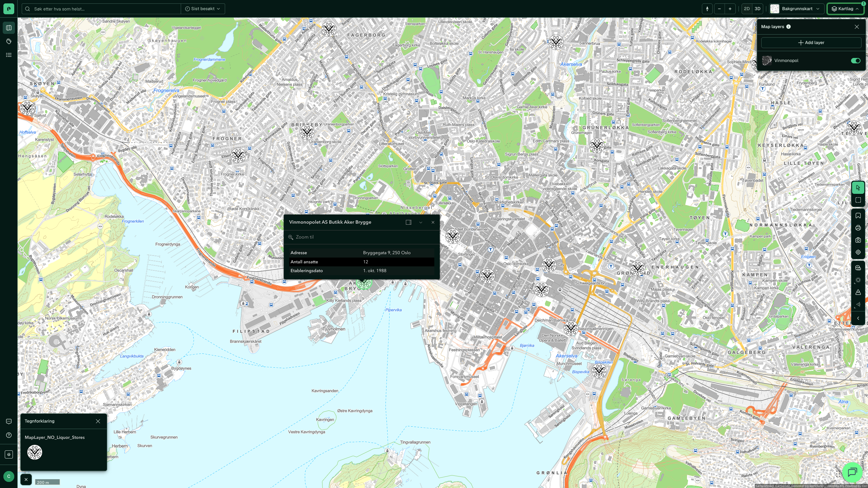
Task: Select the Adresse row in the popup
Action: (362, 253)
